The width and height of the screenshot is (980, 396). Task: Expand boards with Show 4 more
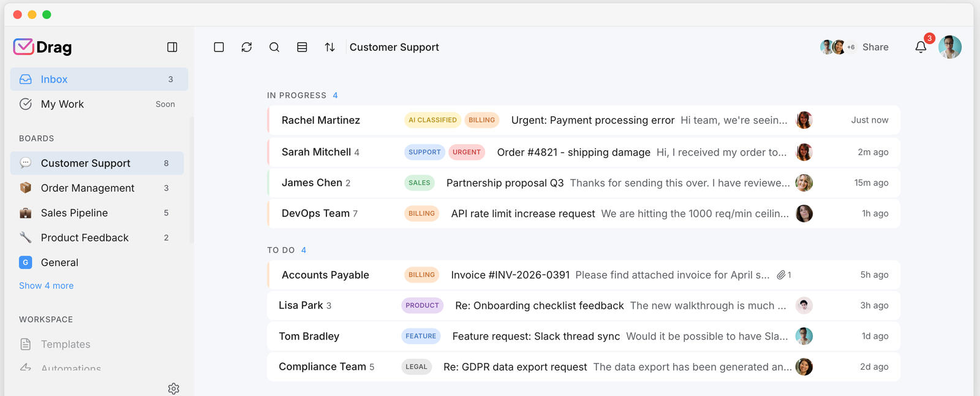click(46, 286)
